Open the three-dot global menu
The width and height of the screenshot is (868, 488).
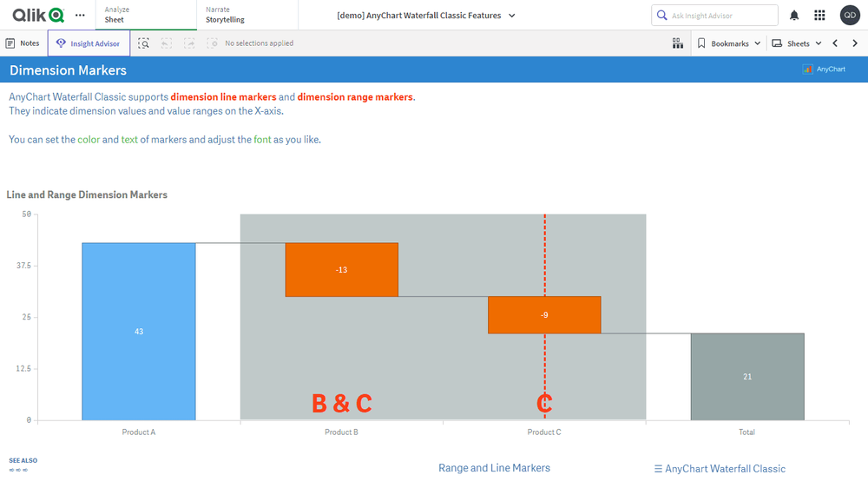[x=81, y=16]
